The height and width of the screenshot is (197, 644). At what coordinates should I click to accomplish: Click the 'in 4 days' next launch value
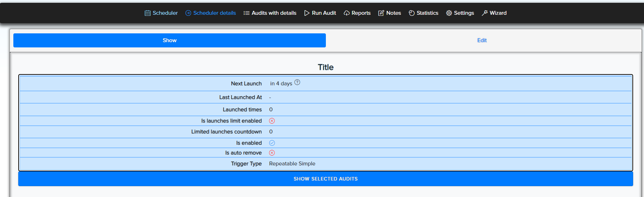click(281, 84)
